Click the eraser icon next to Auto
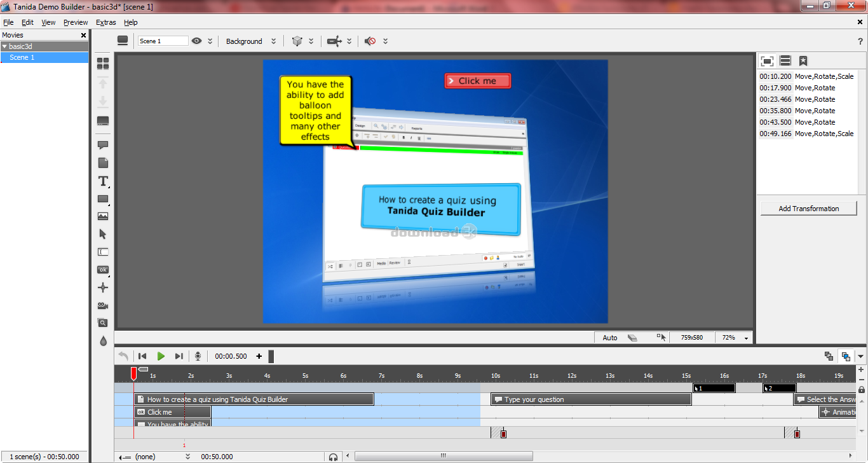The height and width of the screenshot is (463, 868). 632,338
